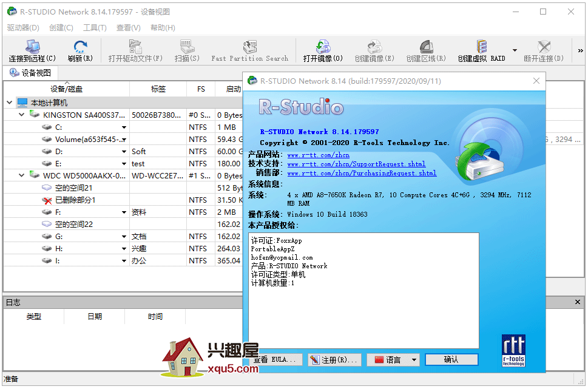Viewport: 588px width, 389px height.
Task: Show more toolbar items via chevron overflow
Action: pyautogui.click(x=580, y=50)
